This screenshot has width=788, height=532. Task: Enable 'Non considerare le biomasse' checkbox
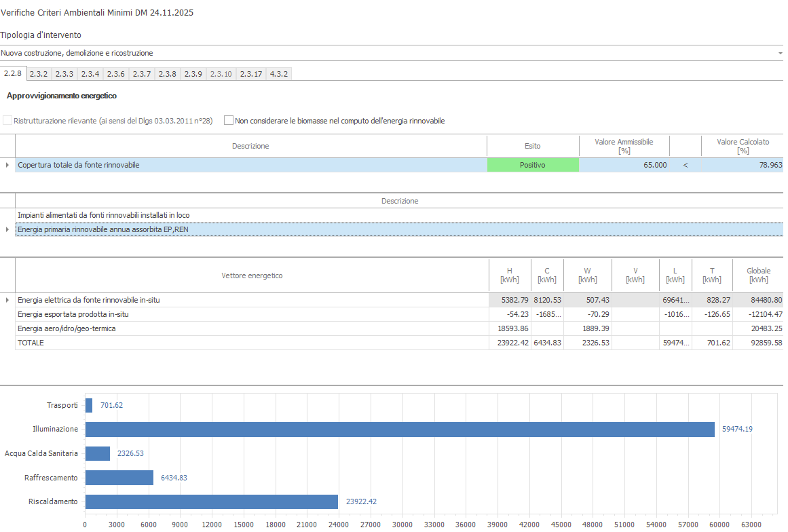[x=229, y=121]
